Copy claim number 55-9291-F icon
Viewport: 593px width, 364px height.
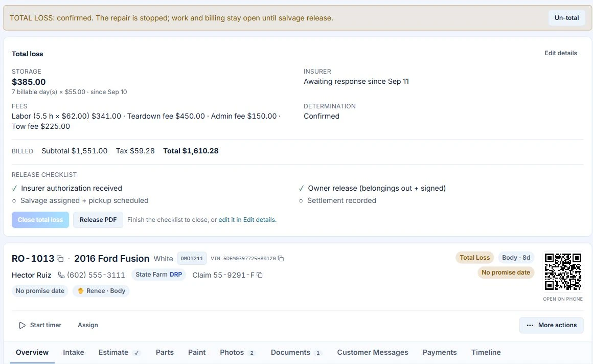click(260, 275)
